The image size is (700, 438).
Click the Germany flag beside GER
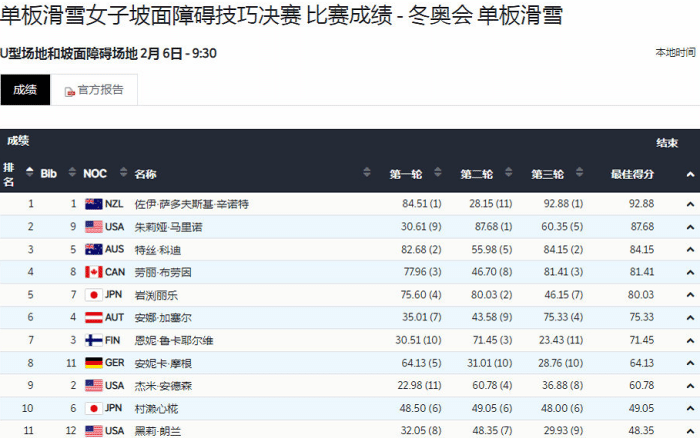[93, 363]
